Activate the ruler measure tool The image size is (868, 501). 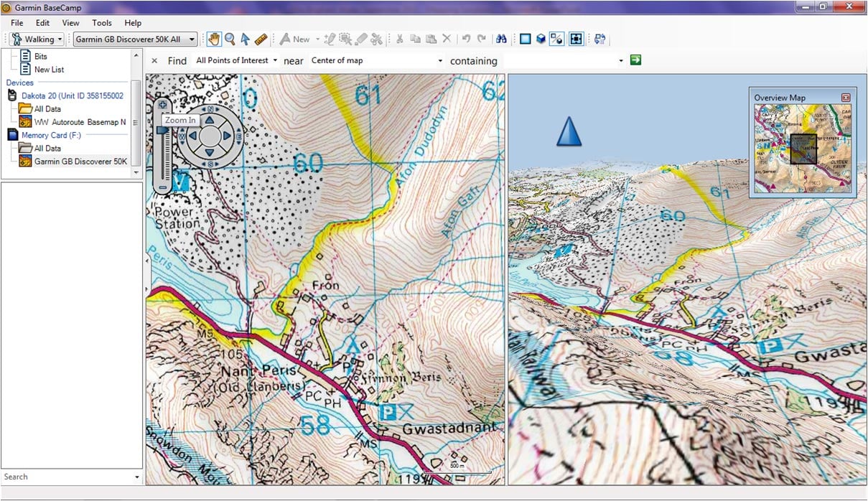point(261,39)
